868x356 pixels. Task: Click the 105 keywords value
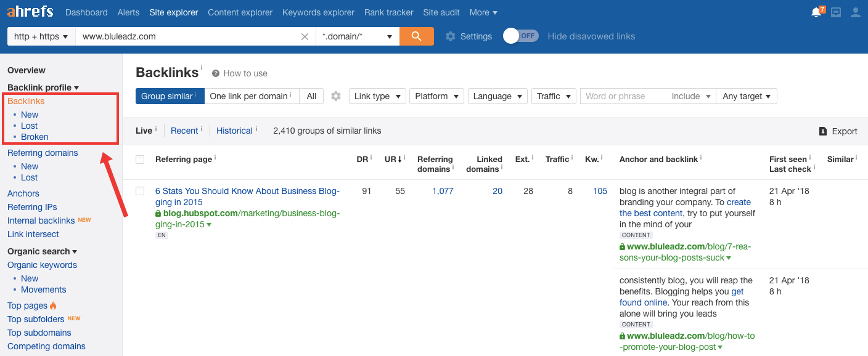pos(600,191)
